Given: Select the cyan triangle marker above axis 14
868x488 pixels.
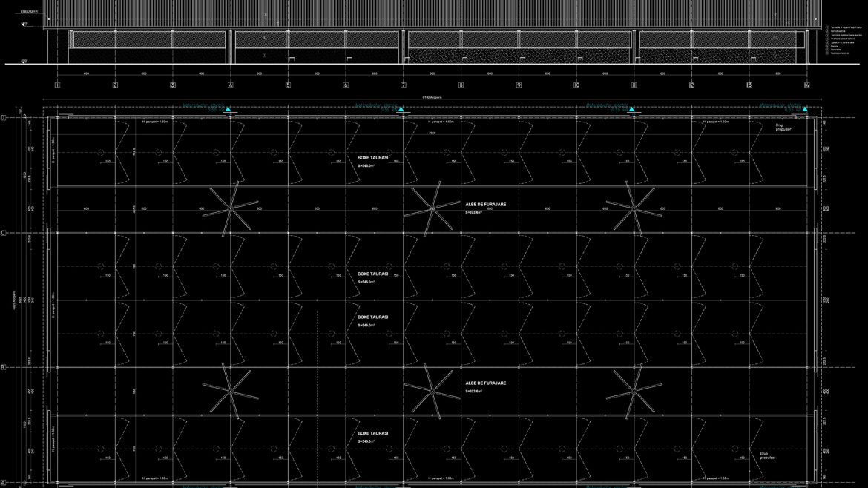Looking at the screenshot, I should (x=805, y=110).
